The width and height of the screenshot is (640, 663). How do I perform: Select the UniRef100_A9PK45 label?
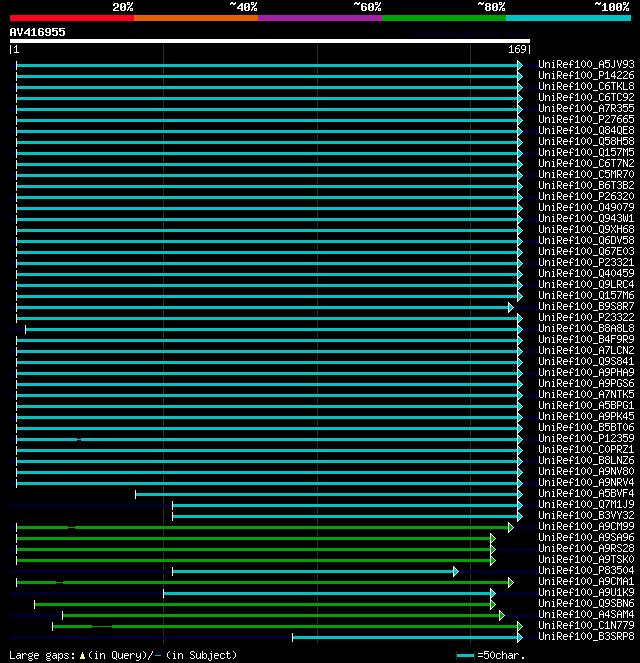point(586,416)
